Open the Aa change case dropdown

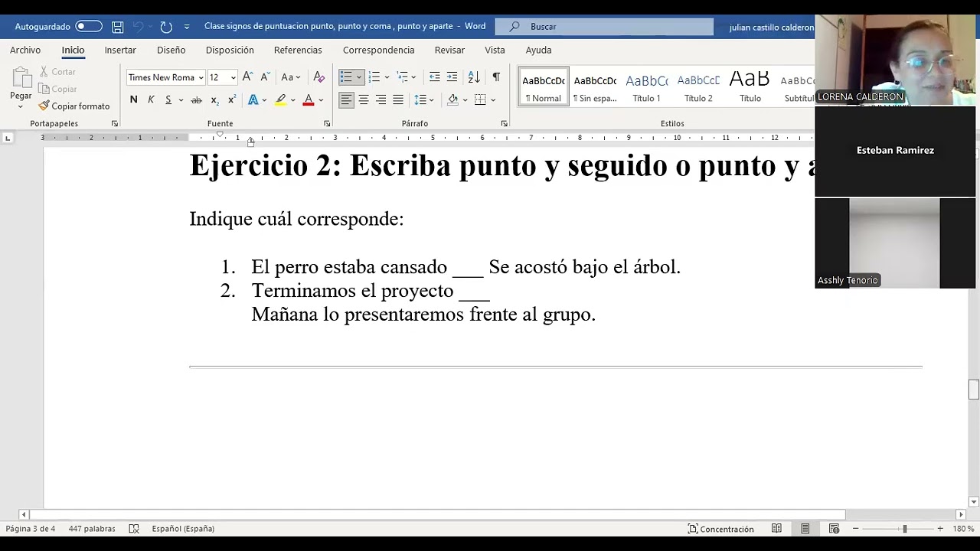pyautogui.click(x=291, y=77)
